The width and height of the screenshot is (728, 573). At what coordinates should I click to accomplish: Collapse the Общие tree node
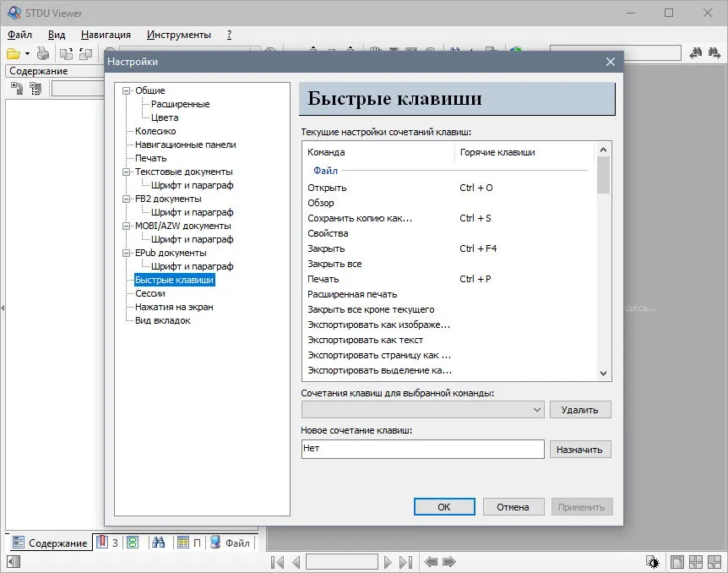tap(126, 90)
